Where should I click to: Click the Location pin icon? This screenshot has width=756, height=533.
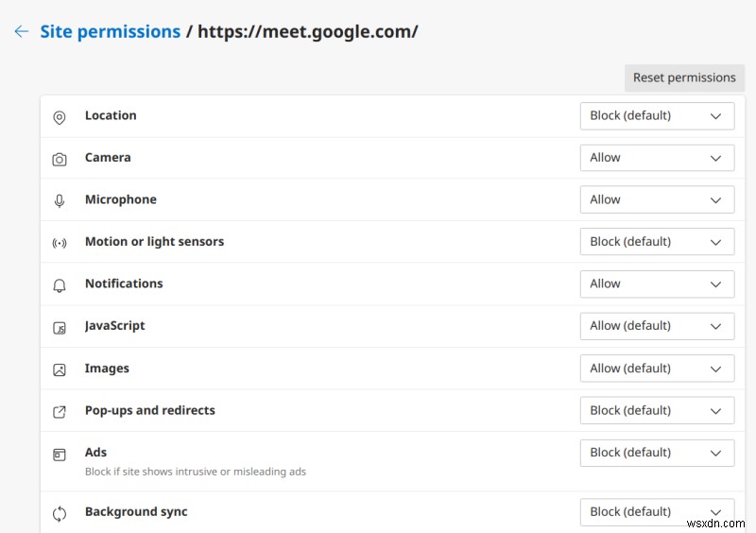pyautogui.click(x=60, y=117)
